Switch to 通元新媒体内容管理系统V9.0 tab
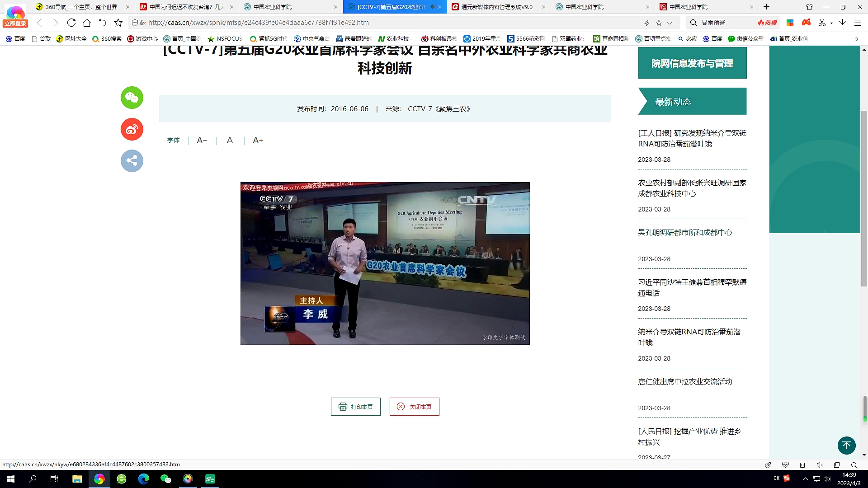 coord(497,7)
